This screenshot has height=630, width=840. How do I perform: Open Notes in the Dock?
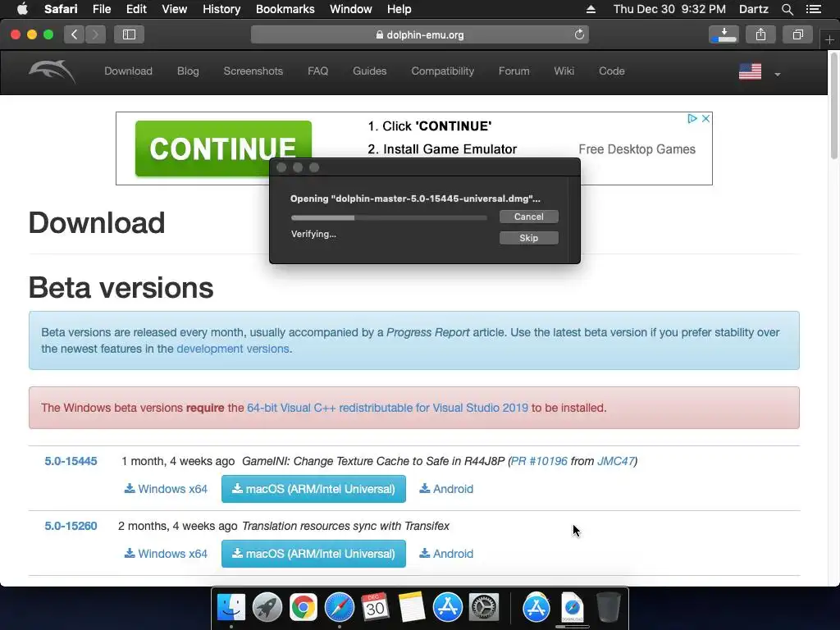412,608
